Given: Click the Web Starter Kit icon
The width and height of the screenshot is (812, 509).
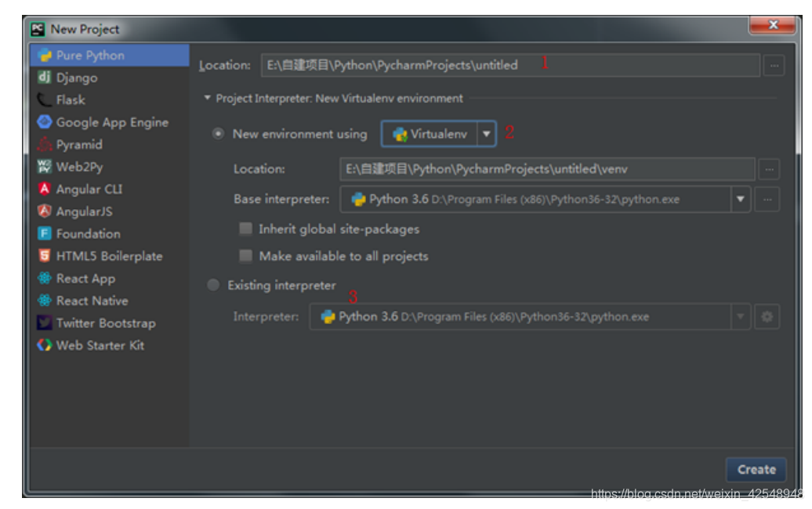Looking at the screenshot, I should coord(45,345).
